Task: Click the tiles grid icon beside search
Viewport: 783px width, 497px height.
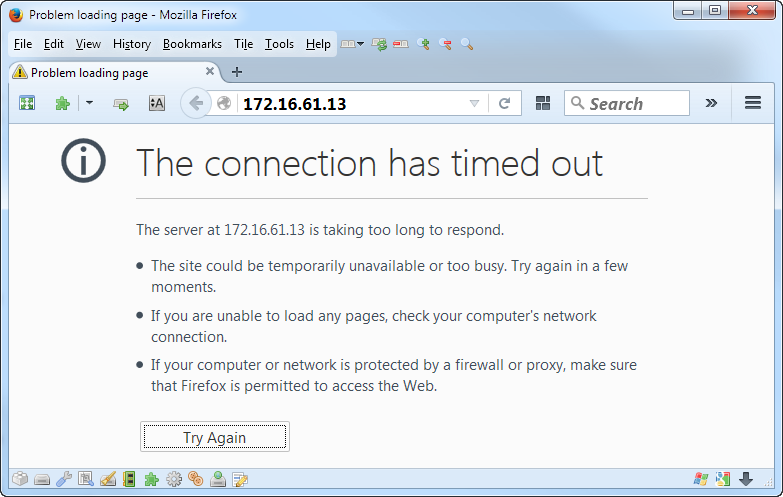Action: [x=544, y=103]
